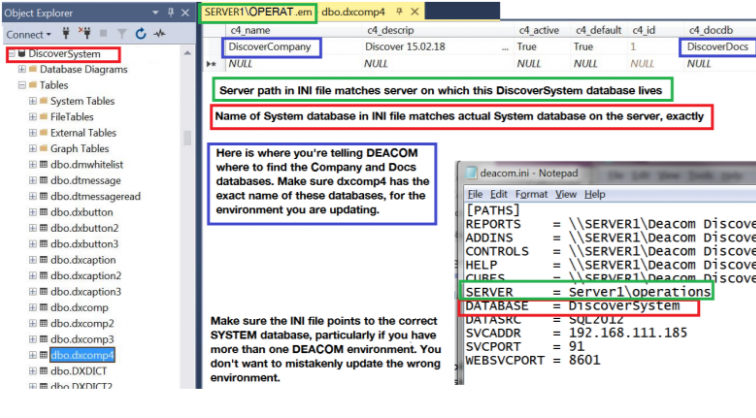Select dbo.dxbutton2 table
The width and height of the screenshot is (756, 418).
pyautogui.click(x=84, y=228)
